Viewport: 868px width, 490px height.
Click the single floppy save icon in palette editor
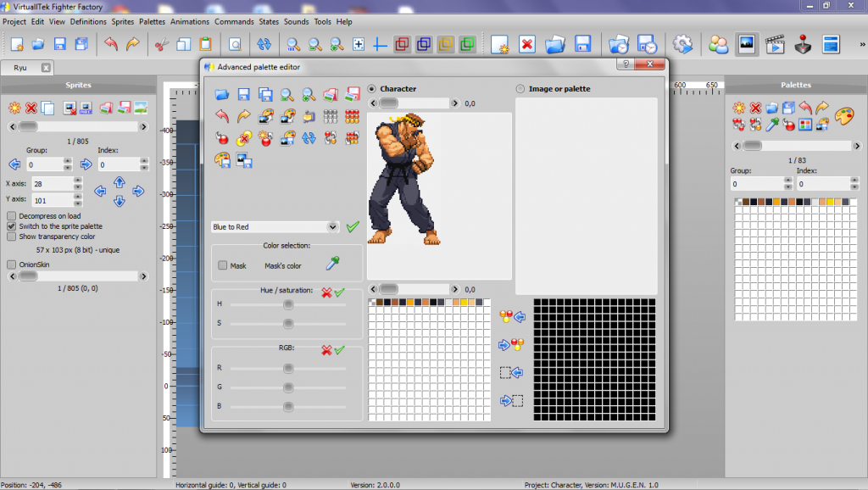point(243,95)
